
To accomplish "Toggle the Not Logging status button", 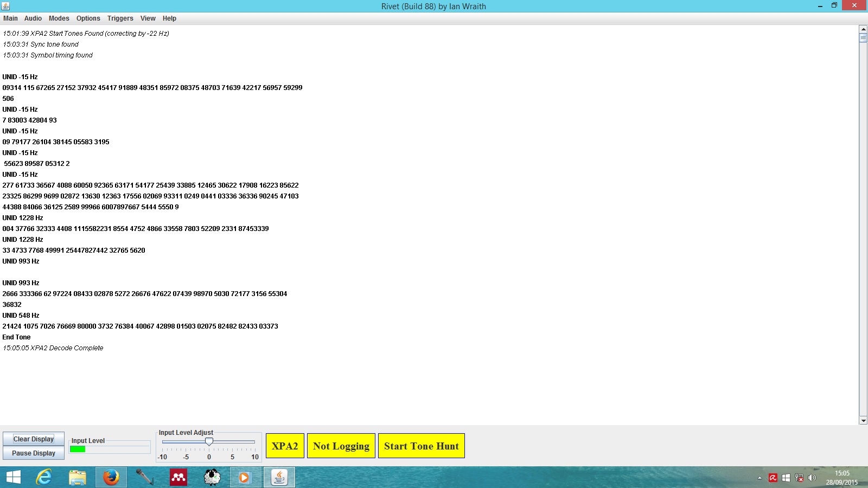I will click(341, 446).
